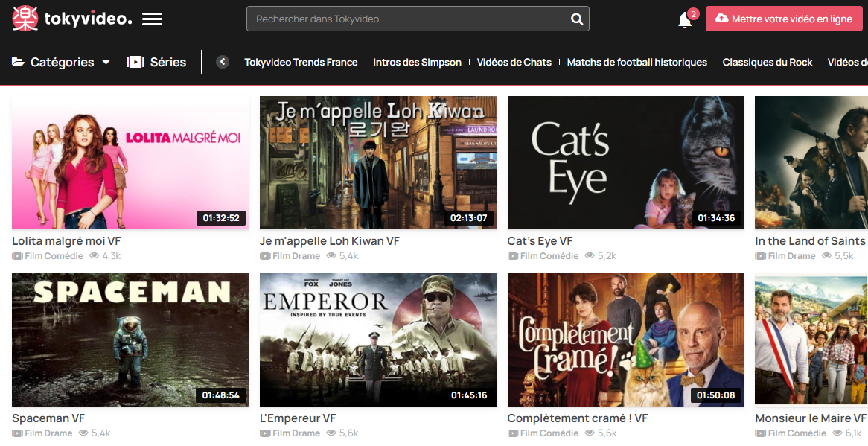Click duration badge 01:45:16
Viewport: 868px width, 446px height.
tap(468, 395)
